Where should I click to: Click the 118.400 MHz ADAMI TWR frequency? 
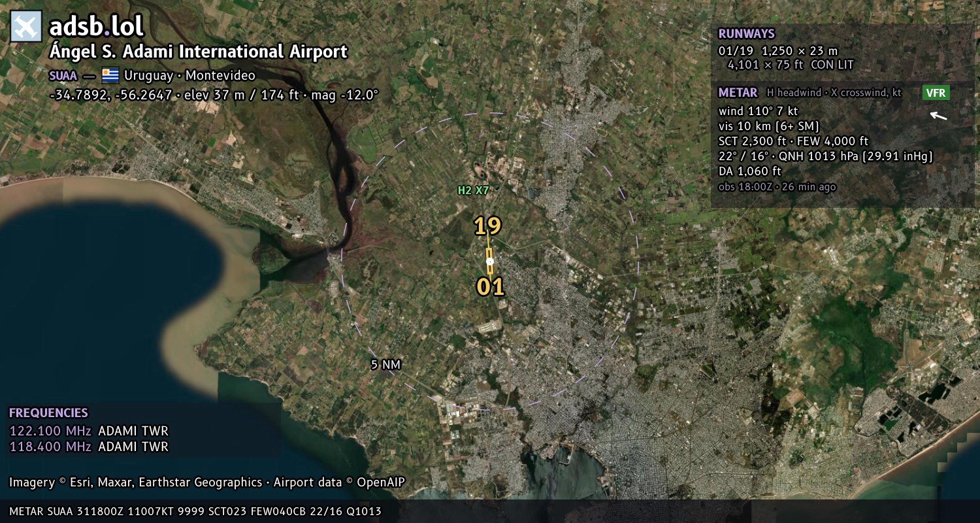coord(89,447)
